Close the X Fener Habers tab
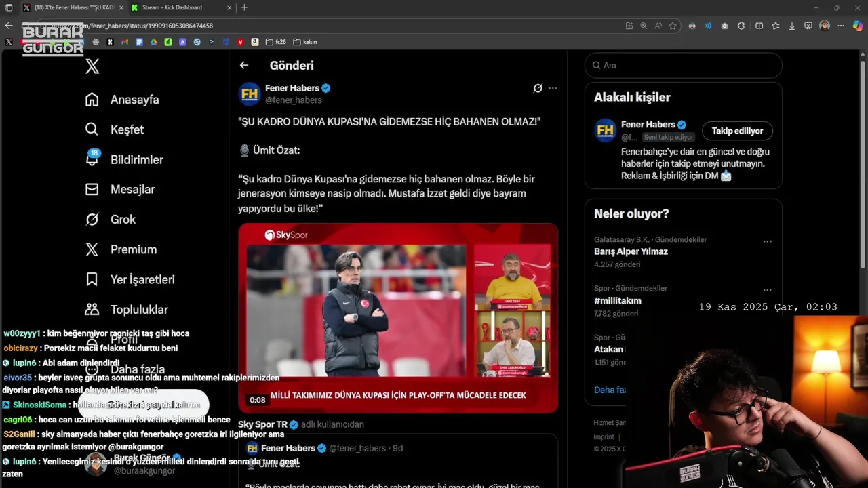868x488 pixels. click(120, 7)
